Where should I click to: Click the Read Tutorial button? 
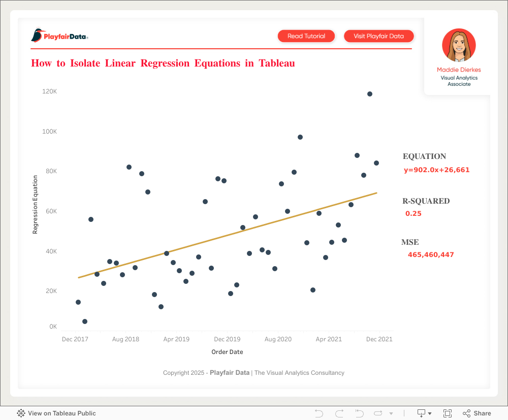coord(306,36)
